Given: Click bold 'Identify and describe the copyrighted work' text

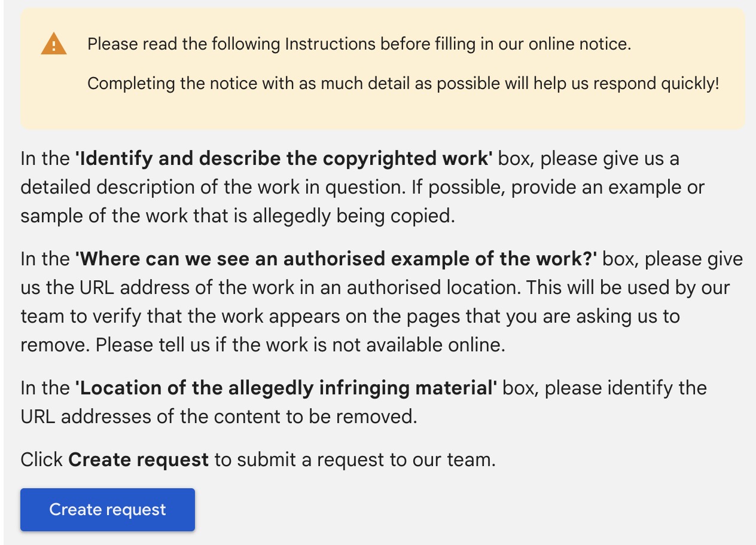Looking at the screenshot, I should pyautogui.click(x=283, y=159).
